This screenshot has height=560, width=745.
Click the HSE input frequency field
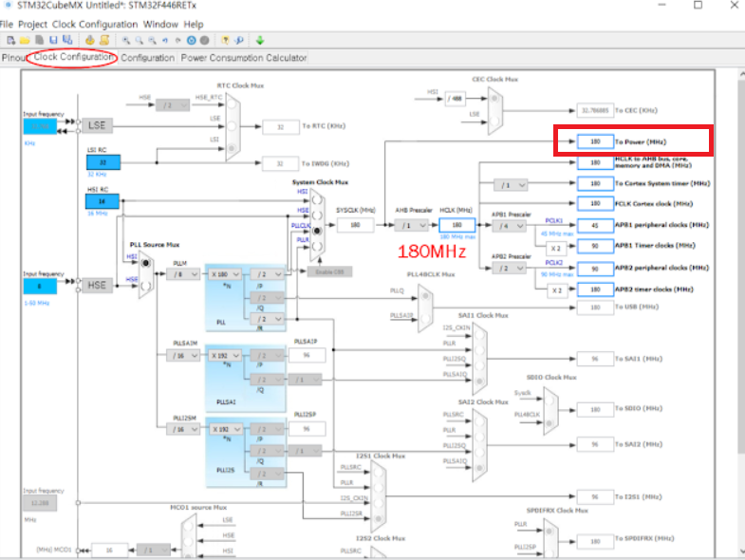pyautogui.click(x=40, y=287)
